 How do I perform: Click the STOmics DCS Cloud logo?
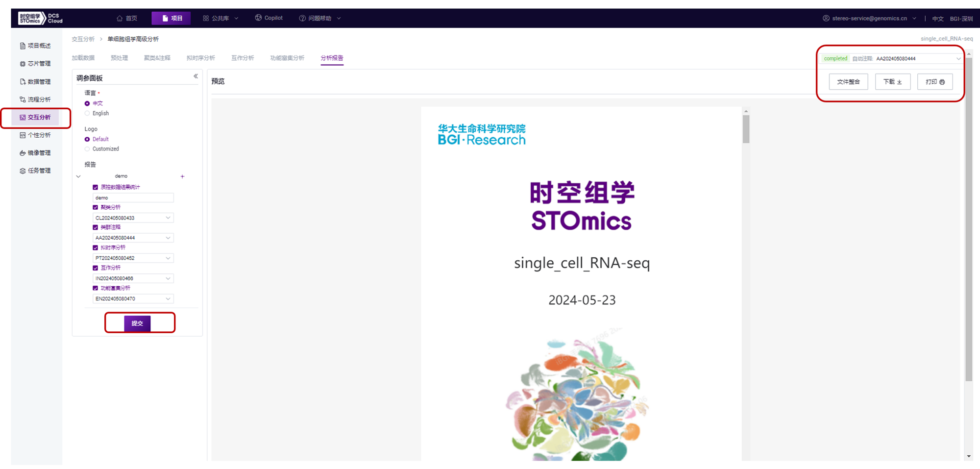pyautogui.click(x=40, y=18)
